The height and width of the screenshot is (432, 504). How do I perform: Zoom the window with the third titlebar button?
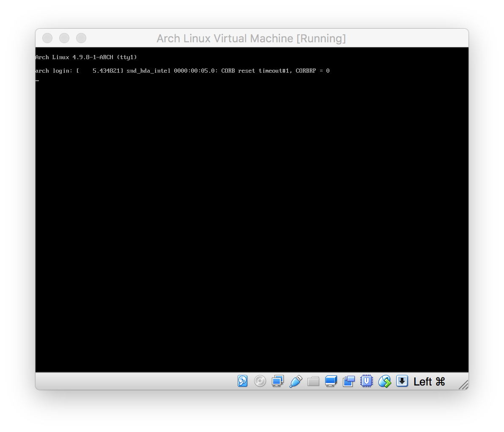click(81, 38)
